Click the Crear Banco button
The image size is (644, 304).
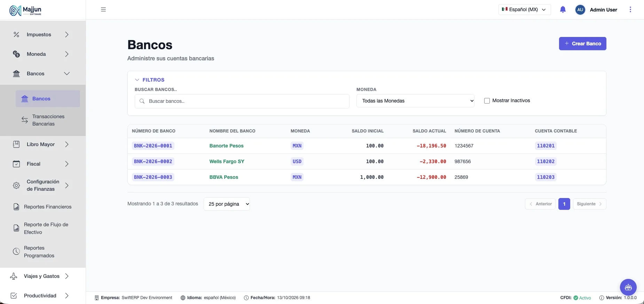tap(582, 44)
